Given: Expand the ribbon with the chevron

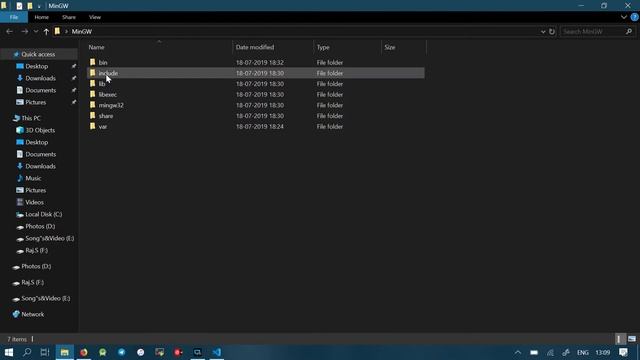Looking at the screenshot, I should point(624,17).
